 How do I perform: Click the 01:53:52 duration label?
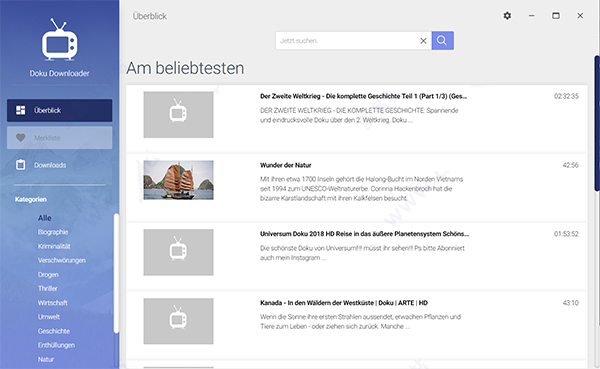tap(566, 234)
